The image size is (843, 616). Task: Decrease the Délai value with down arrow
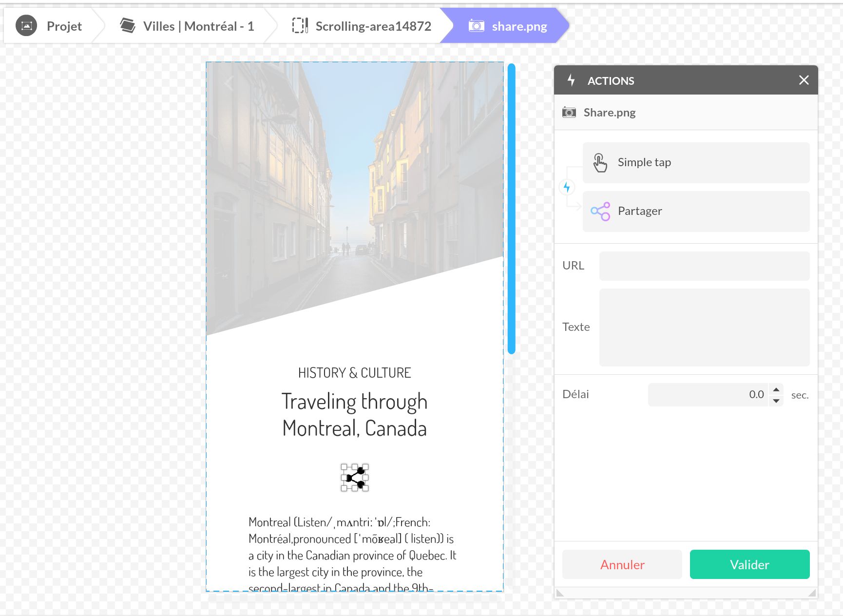[x=776, y=401]
